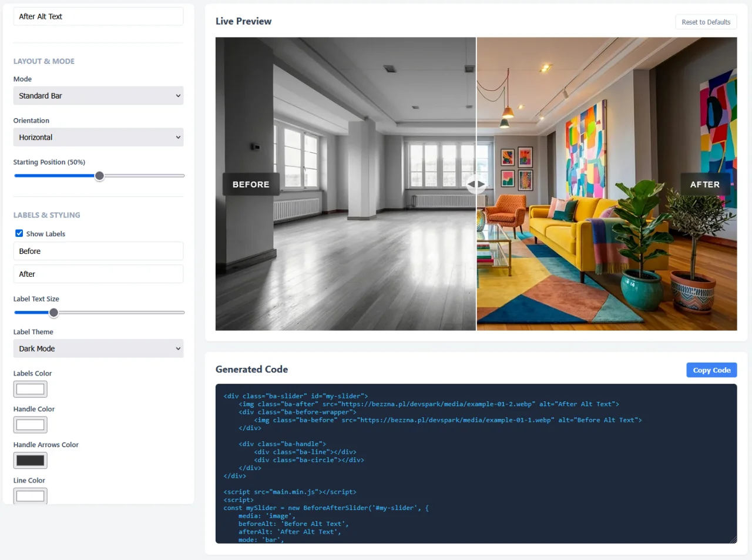
Task: Open the Orientation dropdown showing Horizontal
Action: 98,138
